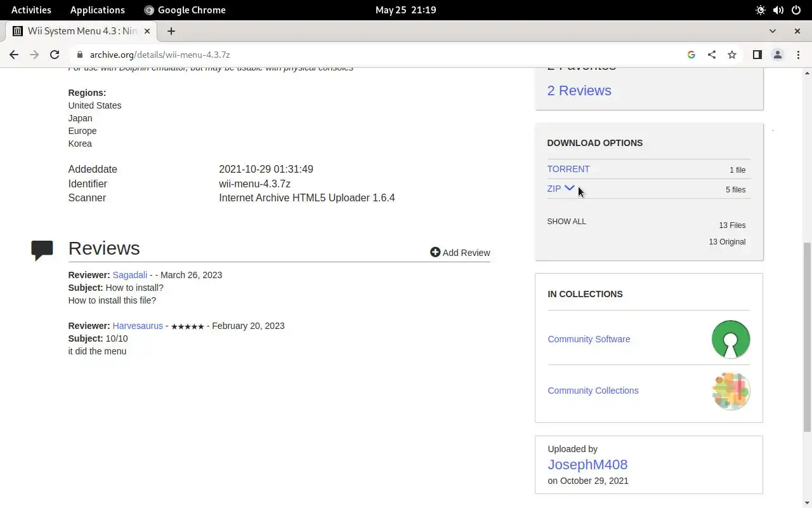Open the Applications menu
Viewport: 812px width, 508px height.
(x=98, y=10)
